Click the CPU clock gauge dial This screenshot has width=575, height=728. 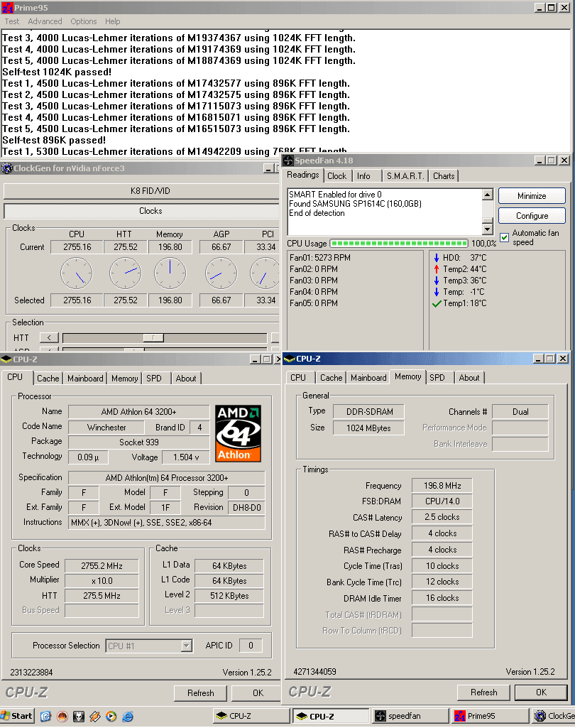point(77,273)
